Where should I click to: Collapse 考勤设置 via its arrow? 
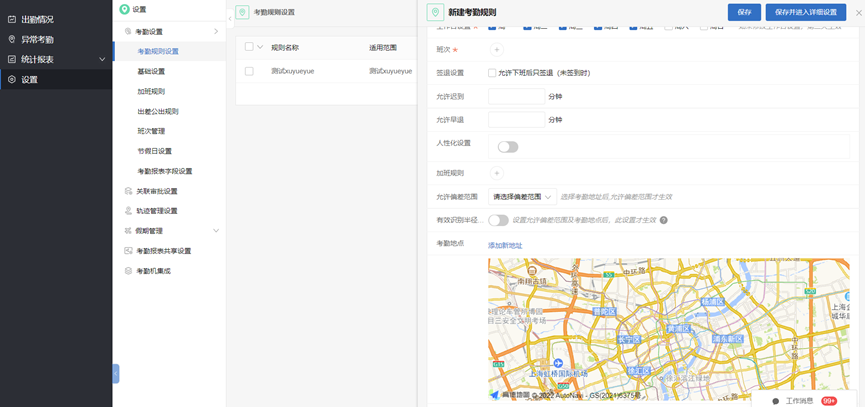216,31
